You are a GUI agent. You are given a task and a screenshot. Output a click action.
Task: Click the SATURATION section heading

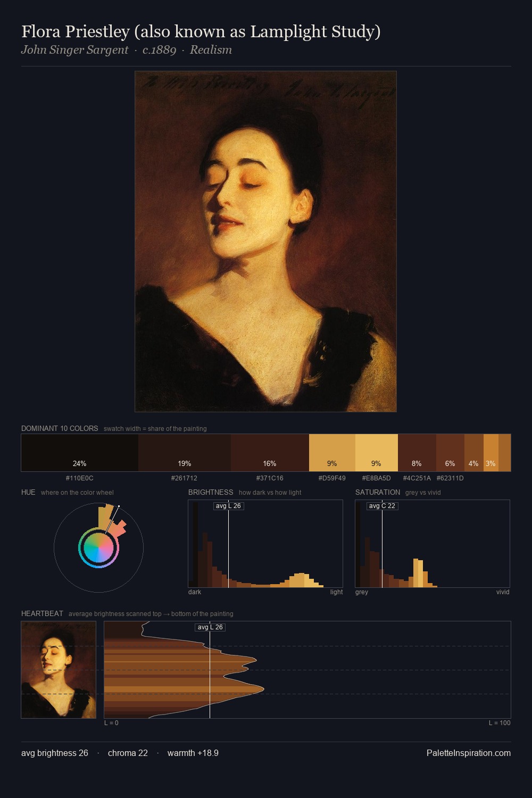click(x=378, y=492)
